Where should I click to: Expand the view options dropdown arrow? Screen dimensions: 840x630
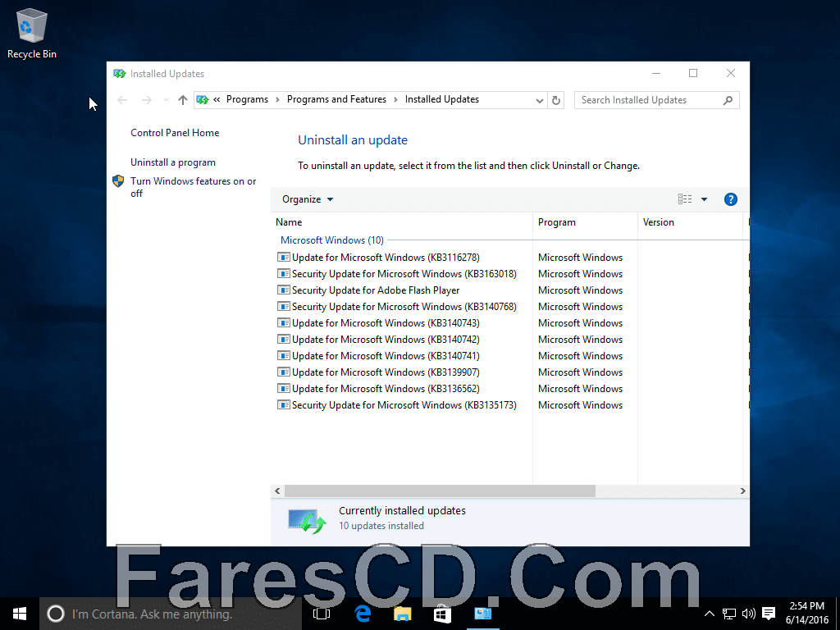click(x=704, y=199)
